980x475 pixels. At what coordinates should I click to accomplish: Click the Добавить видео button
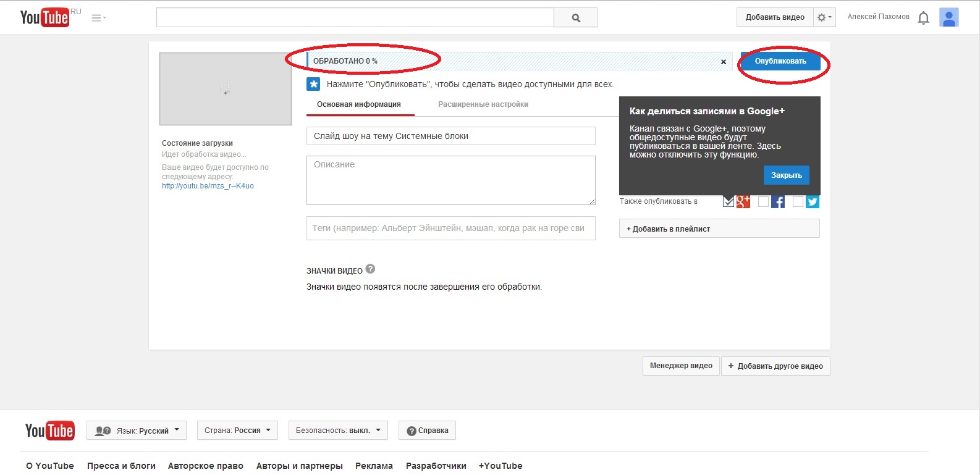775,17
